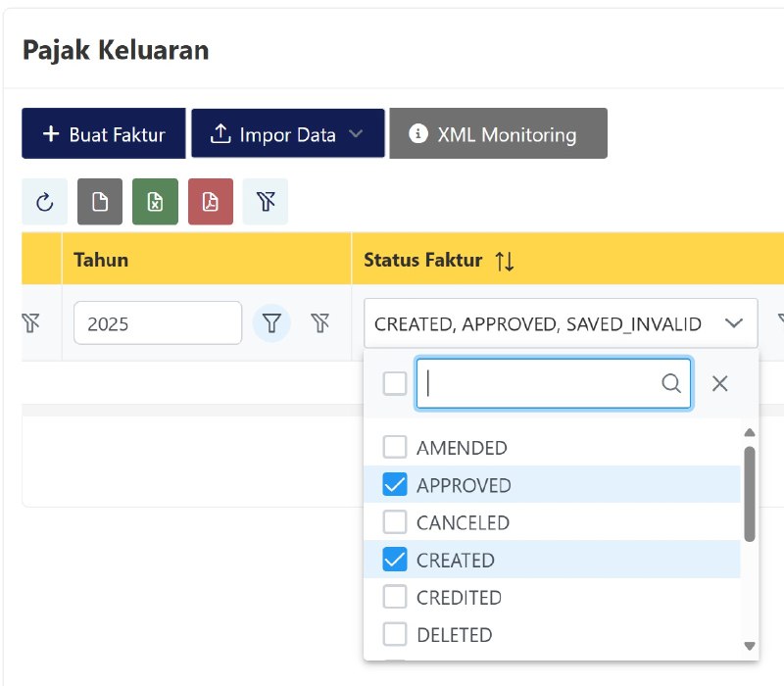Close the status list with the X icon
Screen dimensions: 784x686
tap(720, 383)
